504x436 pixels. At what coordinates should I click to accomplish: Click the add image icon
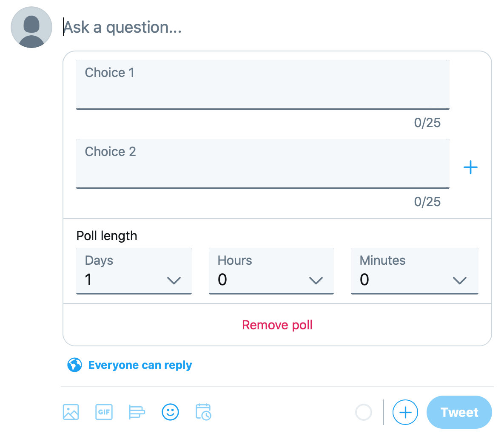pyautogui.click(x=71, y=412)
